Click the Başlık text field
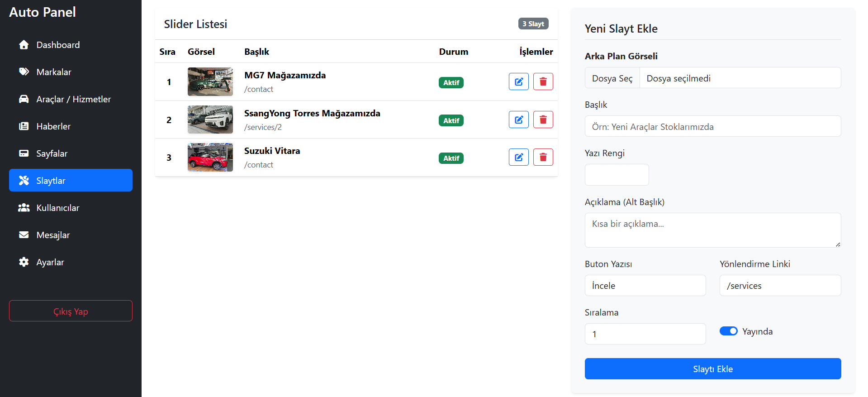 [x=712, y=126]
